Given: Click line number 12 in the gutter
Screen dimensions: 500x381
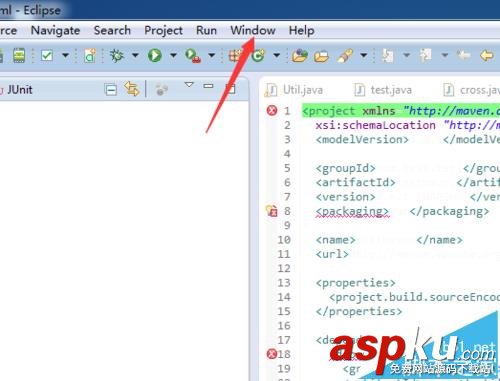Looking at the screenshot, I should [284, 269].
